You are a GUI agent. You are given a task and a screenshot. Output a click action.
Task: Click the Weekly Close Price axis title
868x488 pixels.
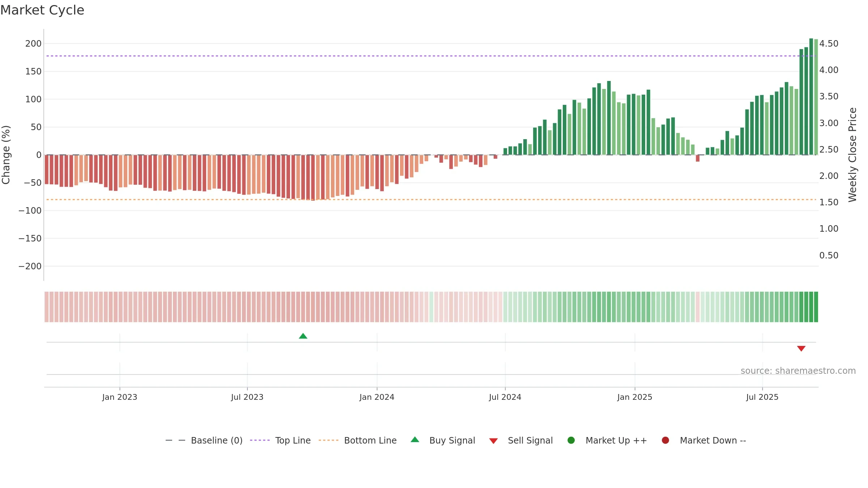click(x=852, y=155)
